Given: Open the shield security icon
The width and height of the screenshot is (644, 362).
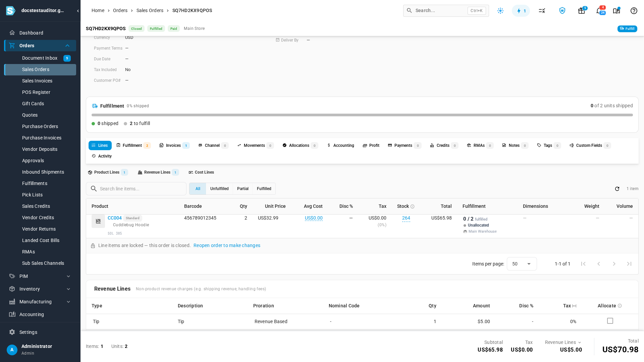Looking at the screenshot, I should 562,11.
